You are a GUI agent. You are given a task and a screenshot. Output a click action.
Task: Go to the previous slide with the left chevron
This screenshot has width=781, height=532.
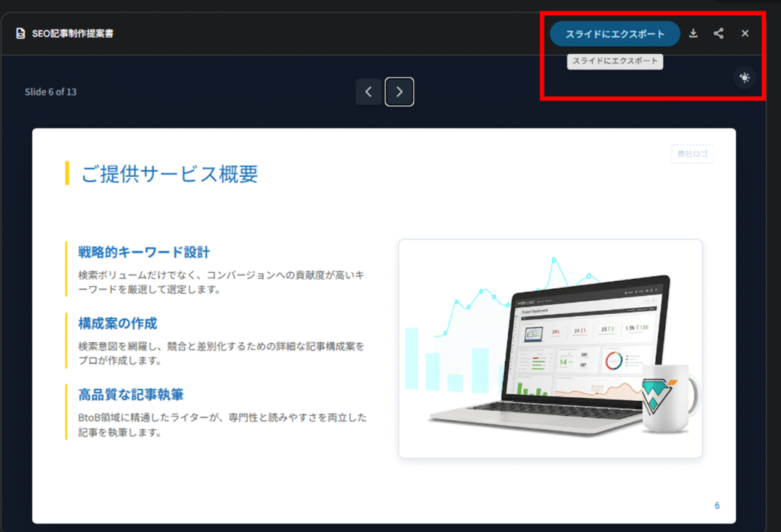368,92
